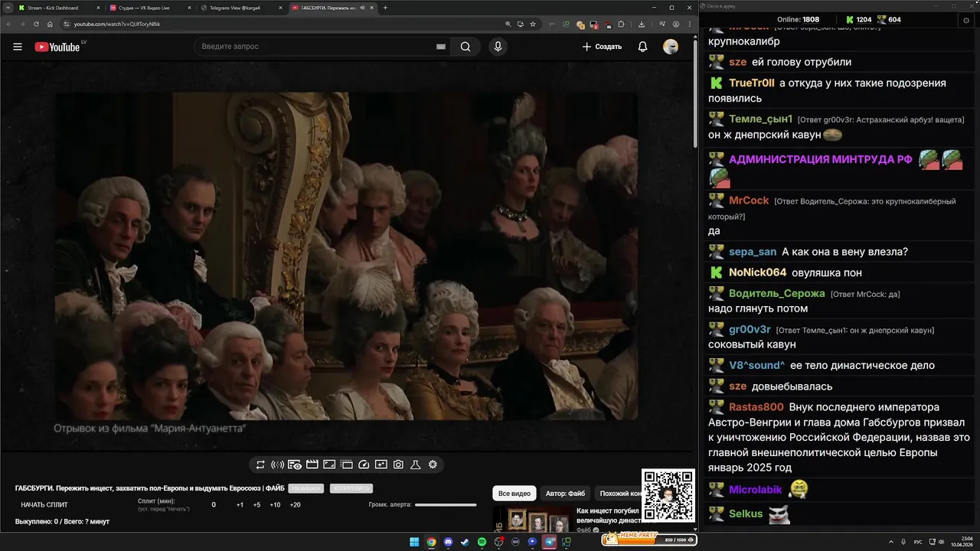Add +1 minute to split
The height and width of the screenshot is (551, 980).
pyautogui.click(x=240, y=505)
